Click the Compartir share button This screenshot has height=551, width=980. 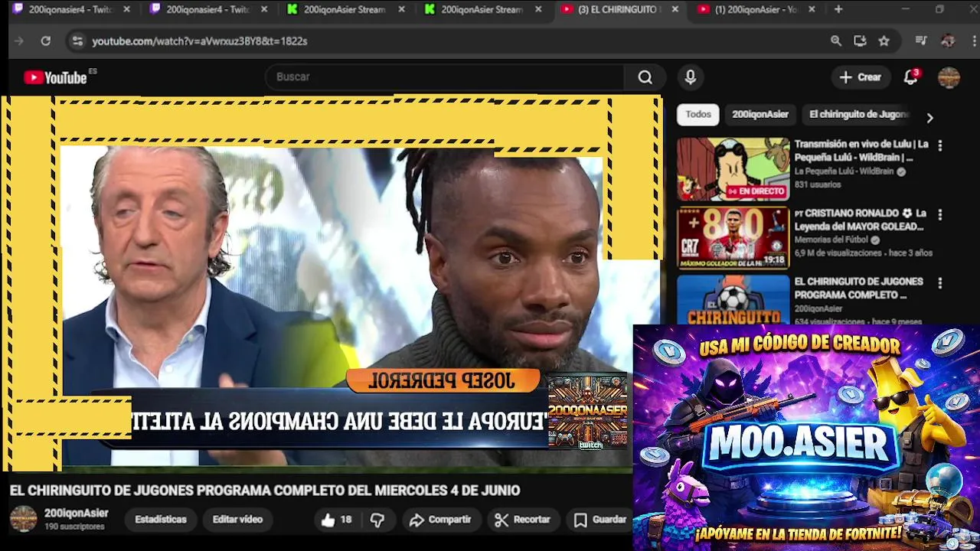tap(440, 520)
